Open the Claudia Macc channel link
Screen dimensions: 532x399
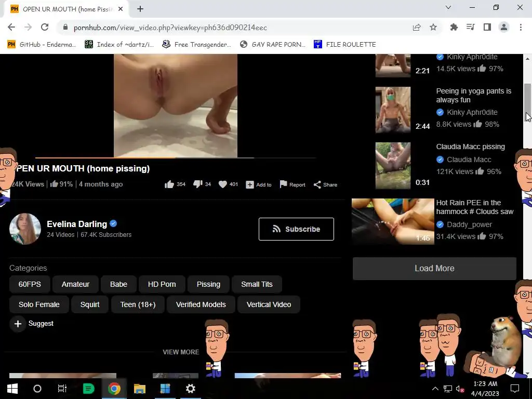[469, 159]
